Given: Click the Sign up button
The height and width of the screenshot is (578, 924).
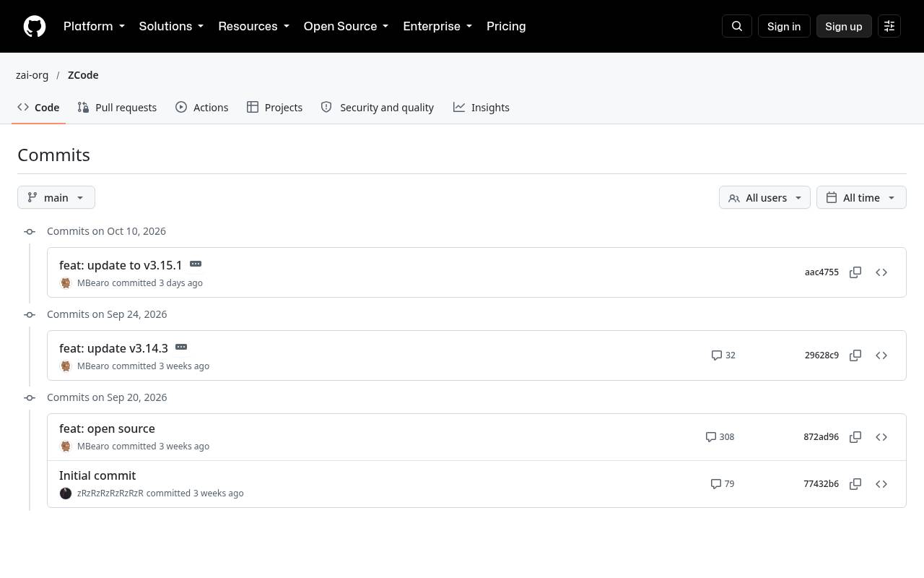Looking at the screenshot, I should point(844,26).
